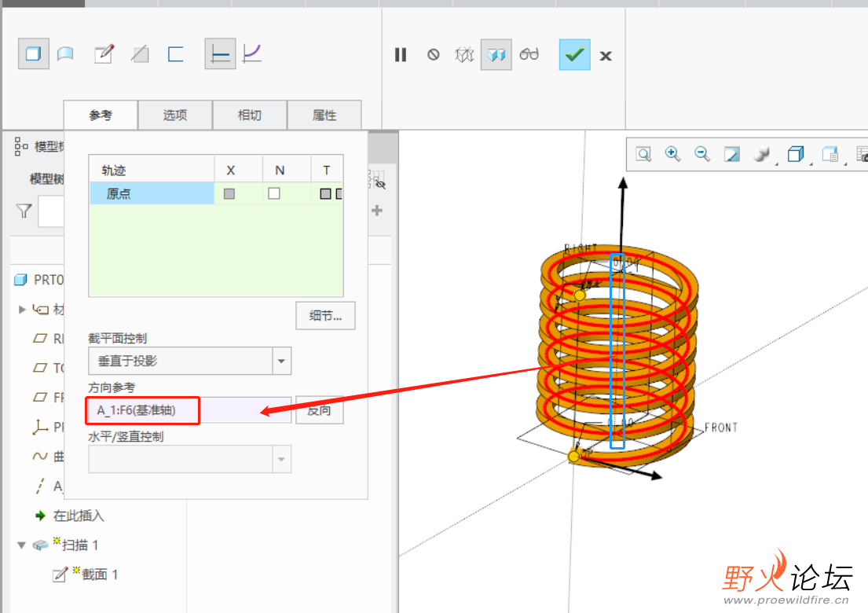Screen dimensions: 868x613
Task: Toggle the thin feature icon
Action: [x=175, y=53]
